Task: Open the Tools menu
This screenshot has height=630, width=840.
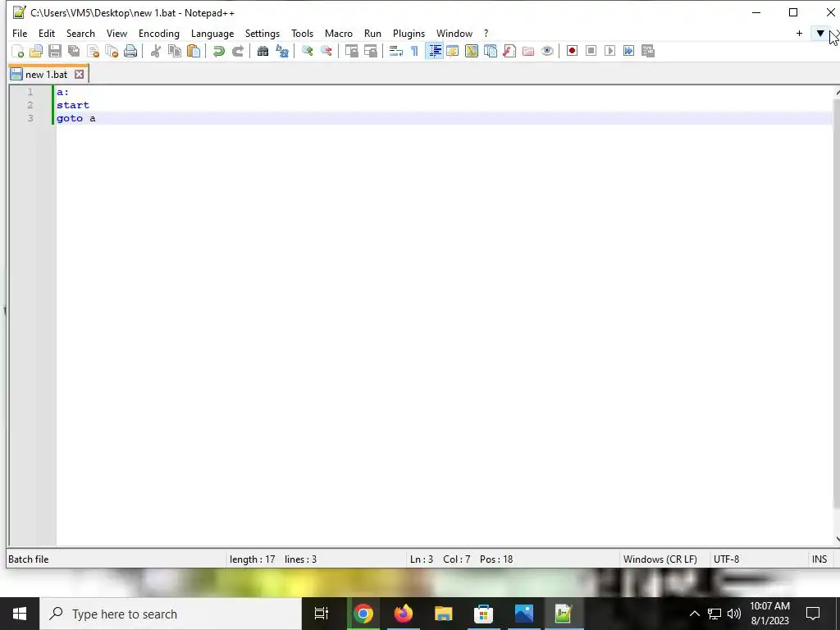Action: (302, 33)
